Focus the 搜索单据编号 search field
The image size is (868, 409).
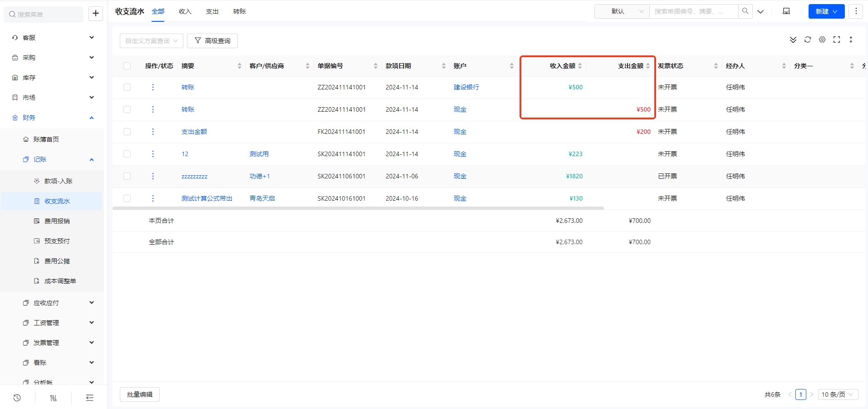[x=694, y=11]
